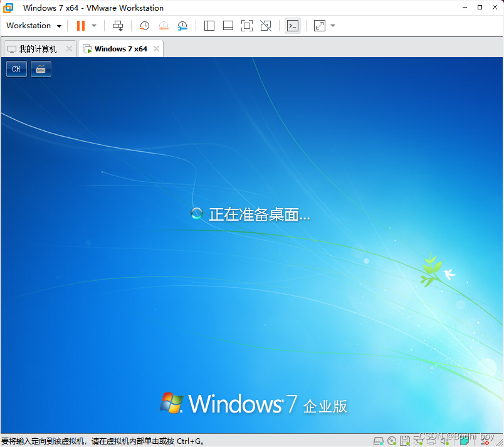This screenshot has height=447, width=504.
Task: Revert VM to previous snapshot
Action: click(164, 26)
